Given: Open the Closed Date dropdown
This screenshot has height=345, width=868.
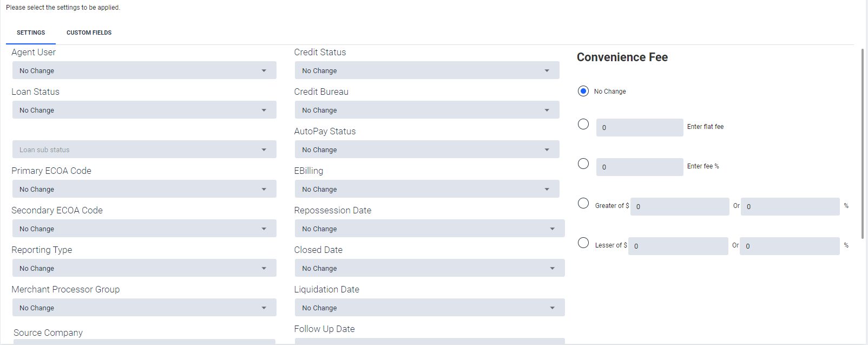Looking at the screenshot, I should pyautogui.click(x=430, y=268).
